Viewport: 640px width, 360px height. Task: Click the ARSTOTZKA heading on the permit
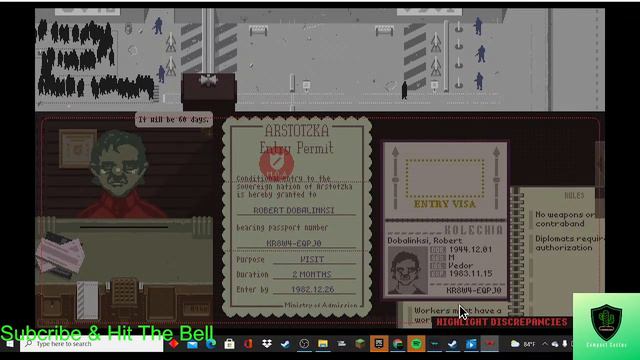tap(297, 131)
